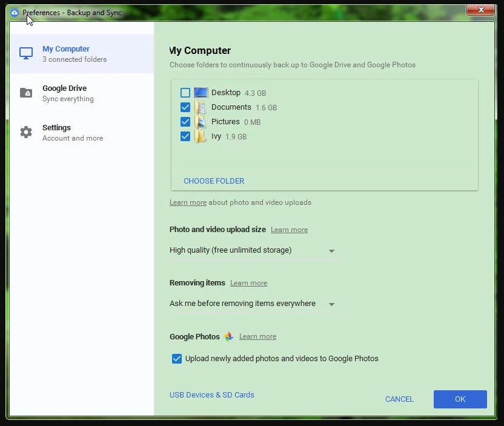Screen dimensions: 504x426
Task: Switch to the Google Drive tab
Action: [x=82, y=93]
